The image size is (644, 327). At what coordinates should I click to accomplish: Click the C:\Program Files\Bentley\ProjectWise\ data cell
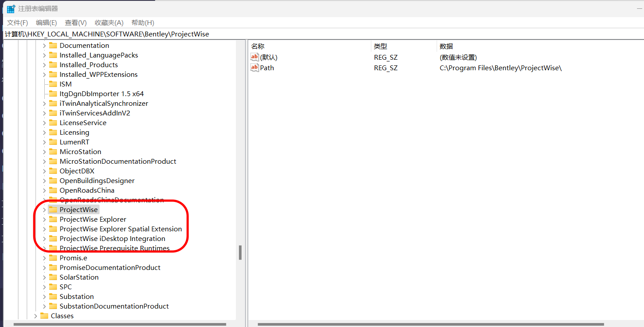(x=501, y=68)
